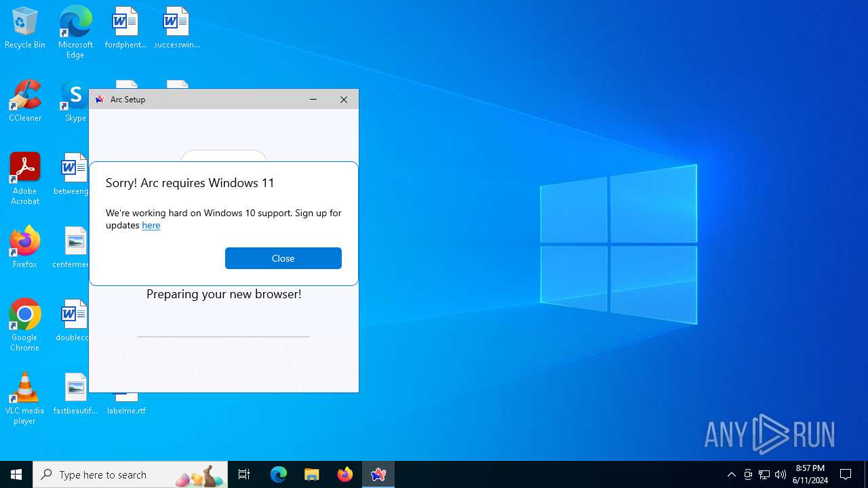Open the clock showing 8:57 PM

click(x=810, y=474)
